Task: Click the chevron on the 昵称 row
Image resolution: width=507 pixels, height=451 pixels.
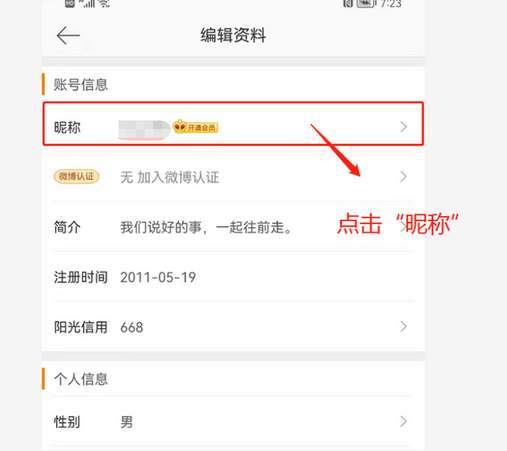Action: tap(403, 127)
